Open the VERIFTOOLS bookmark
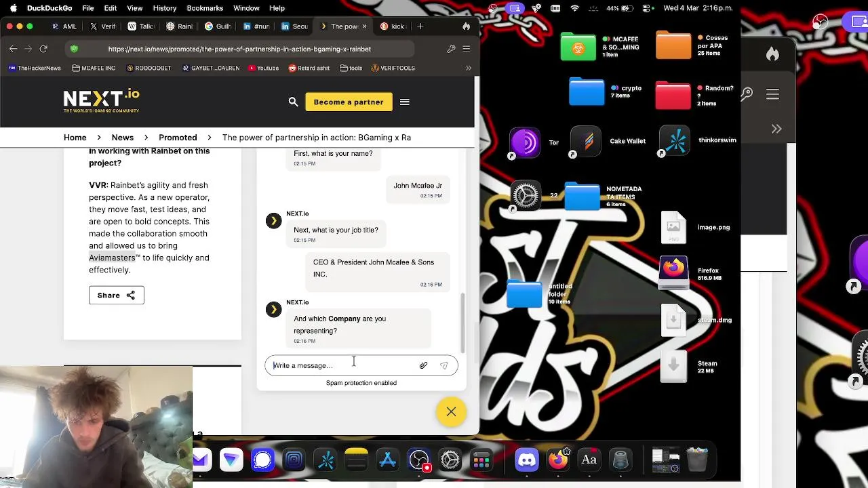The height and width of the screenshot is (488, 868). tap(393, 68)
